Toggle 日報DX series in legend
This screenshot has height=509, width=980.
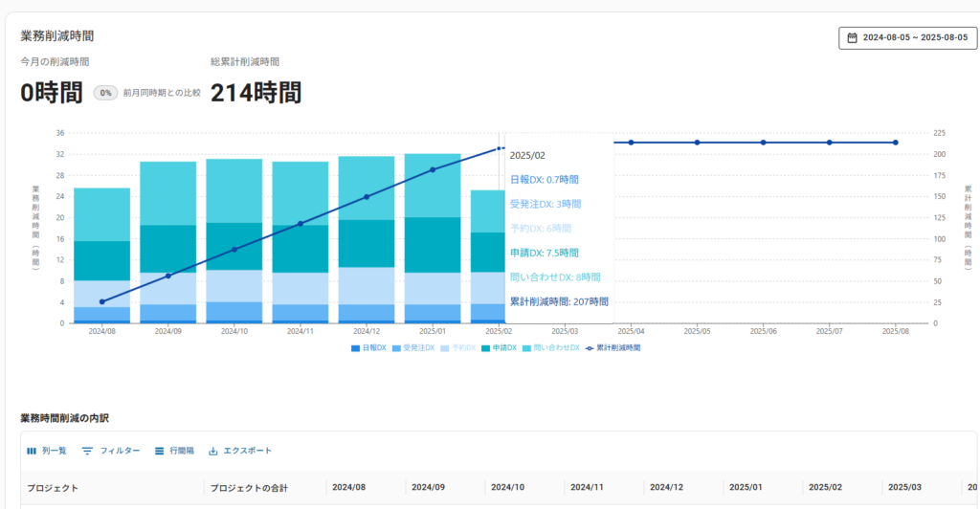tap(368, 348)
